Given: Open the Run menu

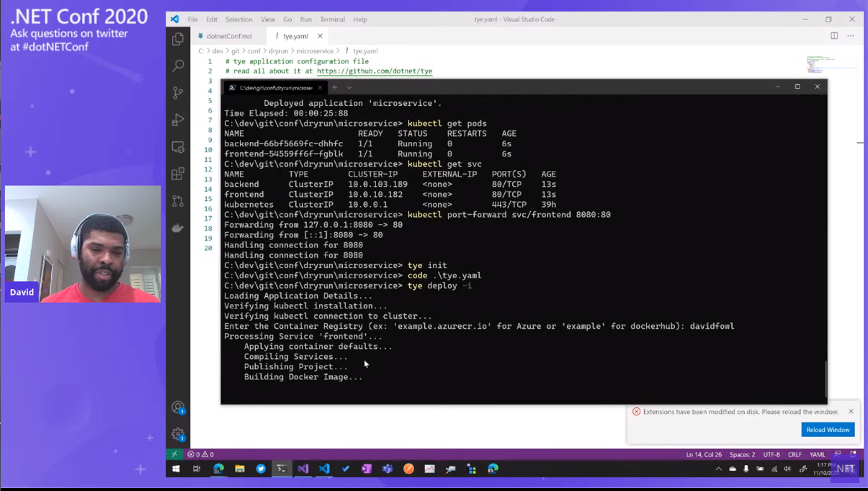Looking at the screenshot, I should tap(306, 19).
